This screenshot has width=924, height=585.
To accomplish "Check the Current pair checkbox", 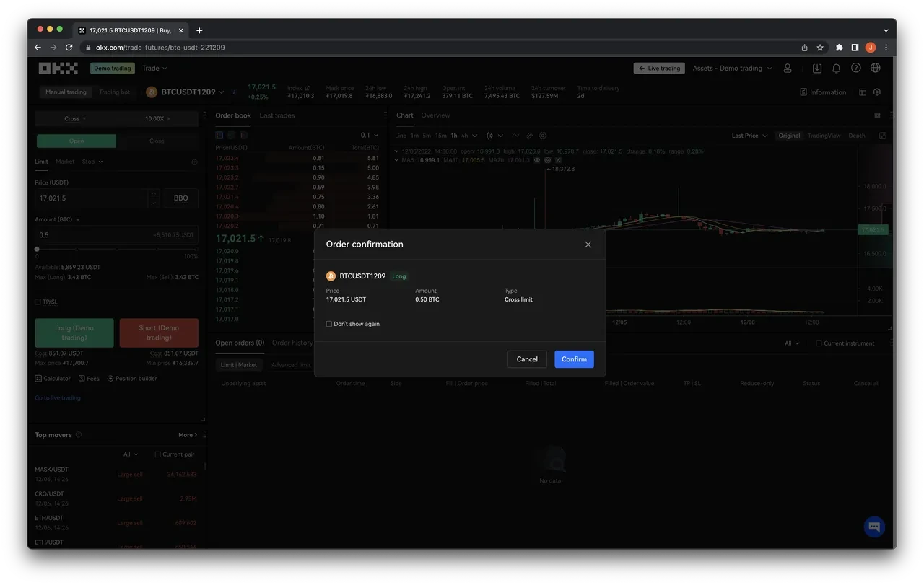I will pos(158,454).
